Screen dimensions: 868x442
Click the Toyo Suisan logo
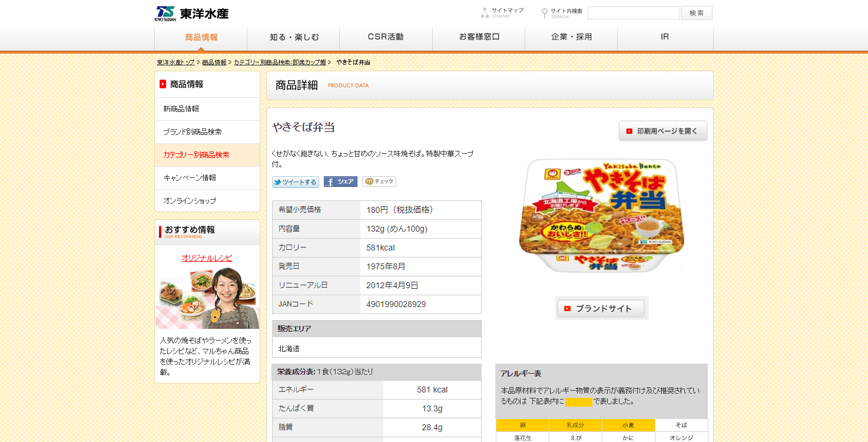(x=191, y=13)
